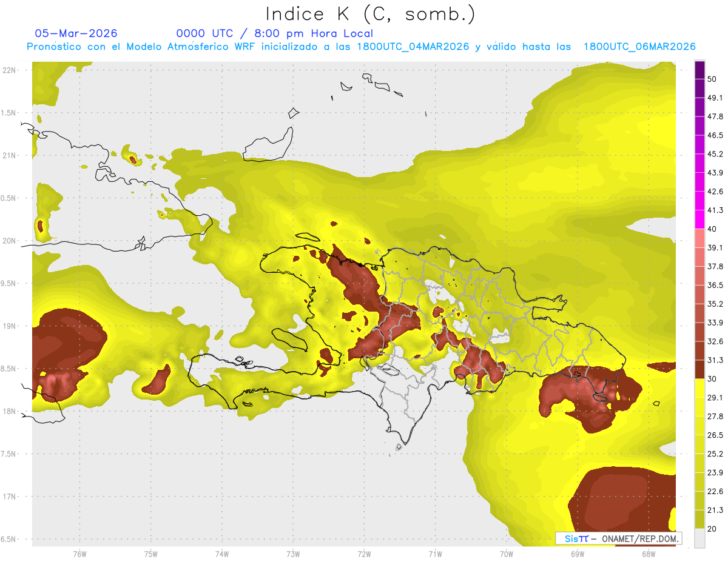Click the longitude label "75W"
The width and height of the screenshot is (728, 562).
coord(151,554)
